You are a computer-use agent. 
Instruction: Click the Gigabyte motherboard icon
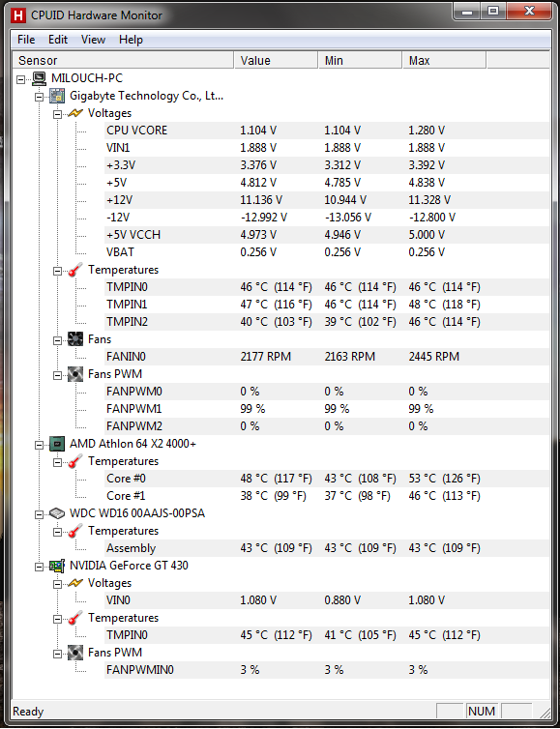point(57,96)
